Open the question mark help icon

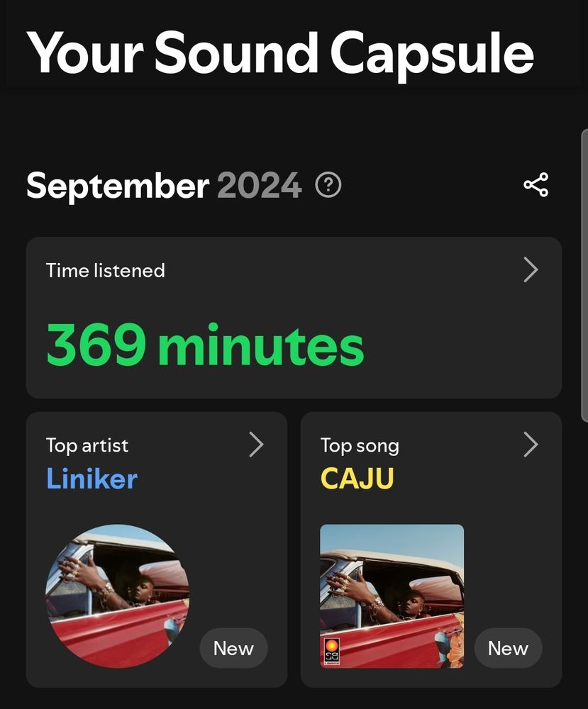click(x=328, y=185)
